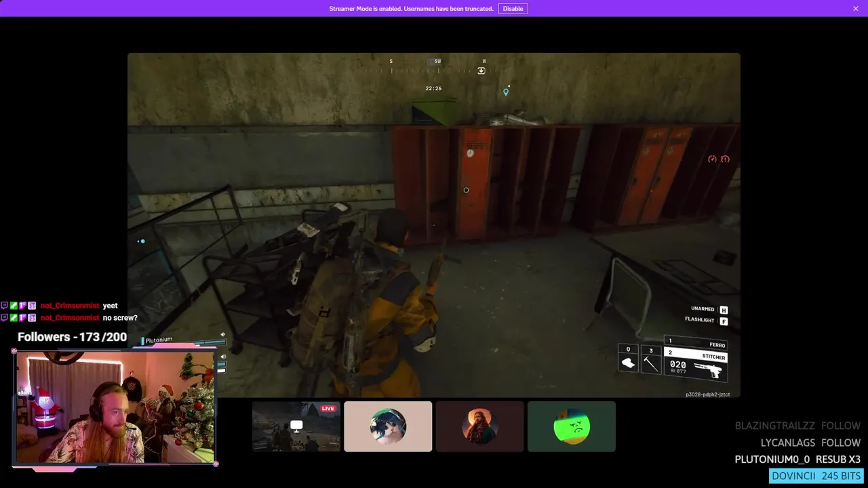
Task: Click the speaker icon beside Plutonium
Action: pyautogui.click(x=222, y=334)
